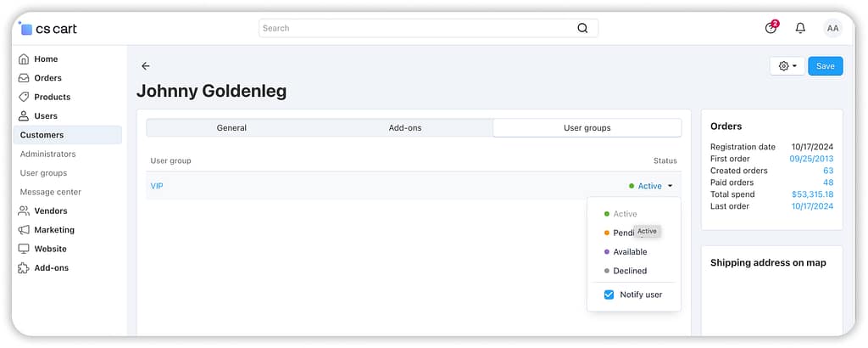Click the back arrow icon

point(146,66)
